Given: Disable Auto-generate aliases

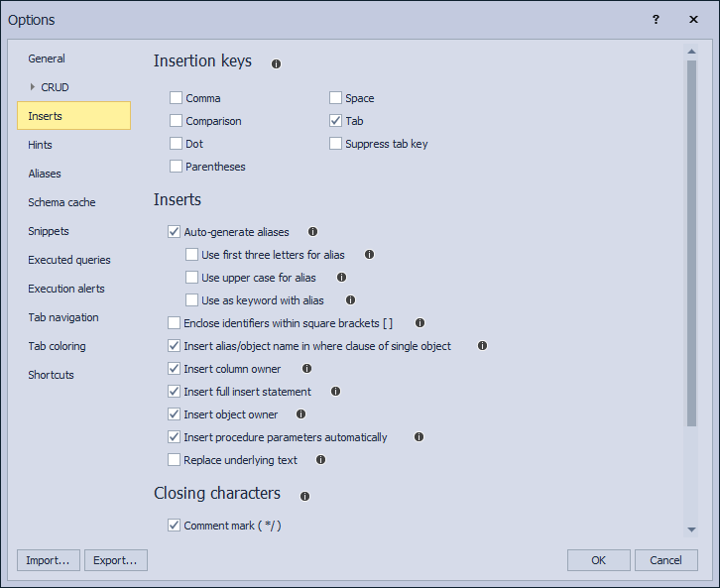Looking at the screenshot, I should point(174,232).
